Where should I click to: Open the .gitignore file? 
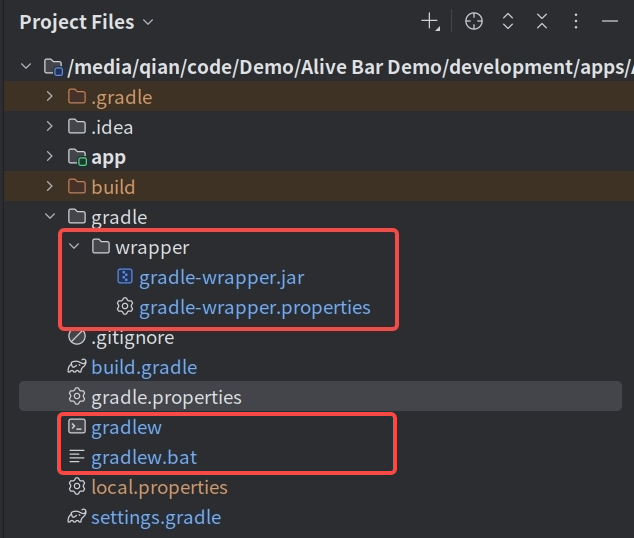pos(133,338)
